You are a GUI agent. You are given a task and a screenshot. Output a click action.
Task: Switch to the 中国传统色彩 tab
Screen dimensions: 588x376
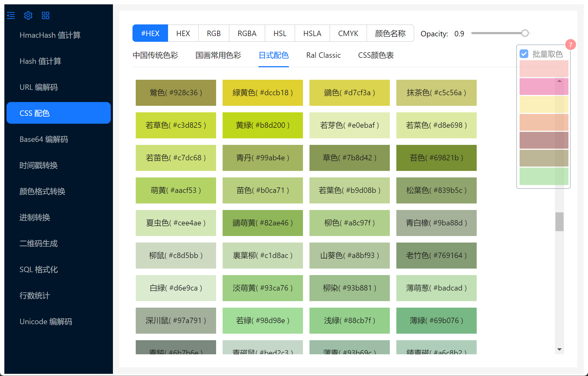click(155, 55)
